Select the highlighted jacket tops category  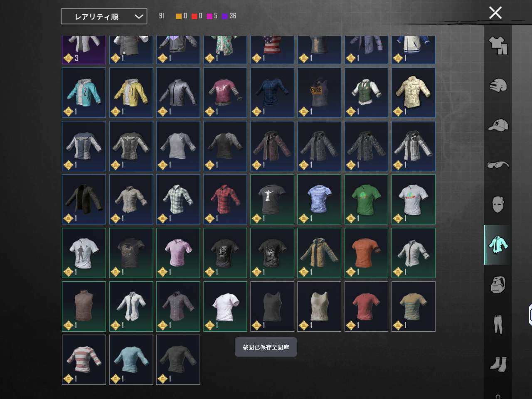(x=498, y=245)
